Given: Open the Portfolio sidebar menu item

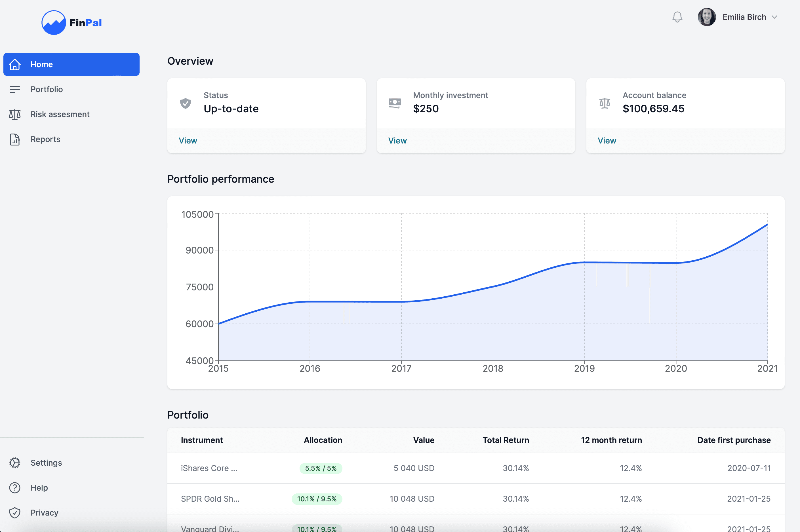Looking at the screenshot, I should pos(47,89).
